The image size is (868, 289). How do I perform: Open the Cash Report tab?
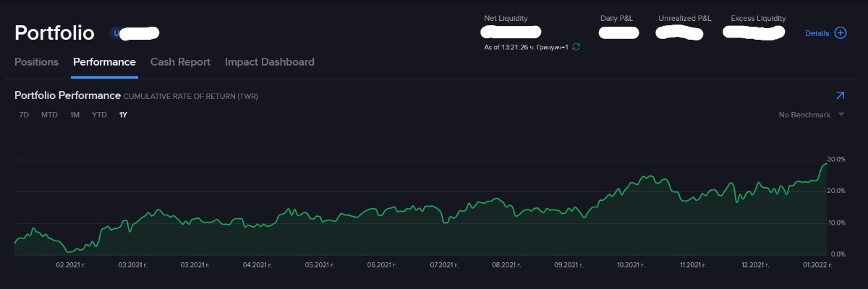[x=180, y=62]
